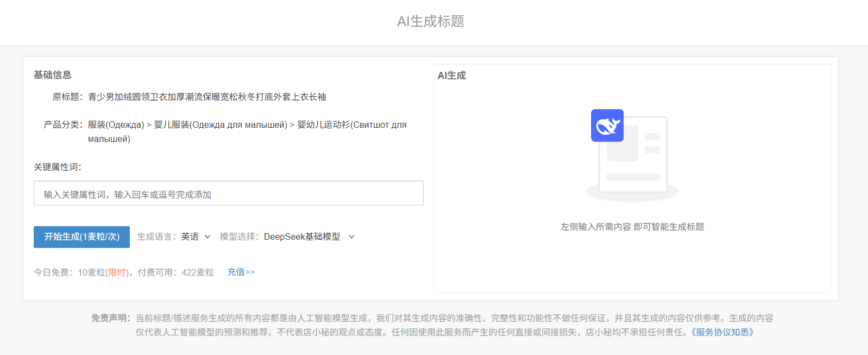Open the 服务协议知悉 agreement link
The height and width of the screenshot is (355, 868).
(x=722, y=332)
